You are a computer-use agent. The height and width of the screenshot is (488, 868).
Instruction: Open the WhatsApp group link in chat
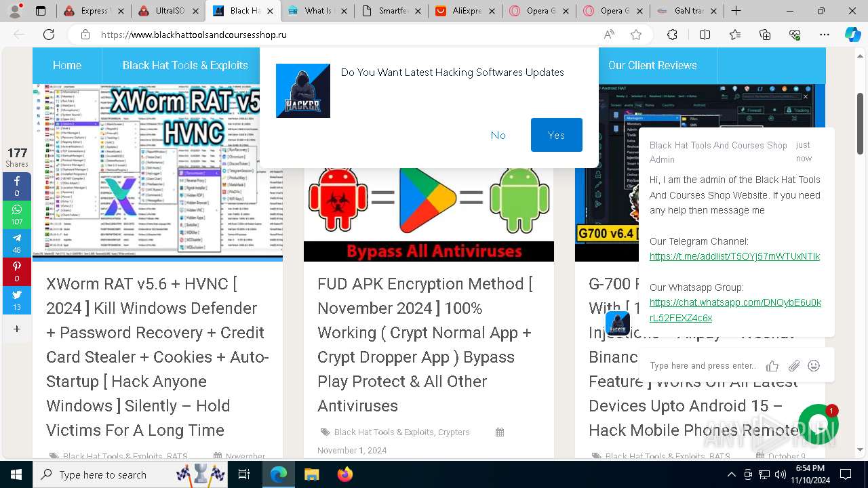click(x=735, y=310)
